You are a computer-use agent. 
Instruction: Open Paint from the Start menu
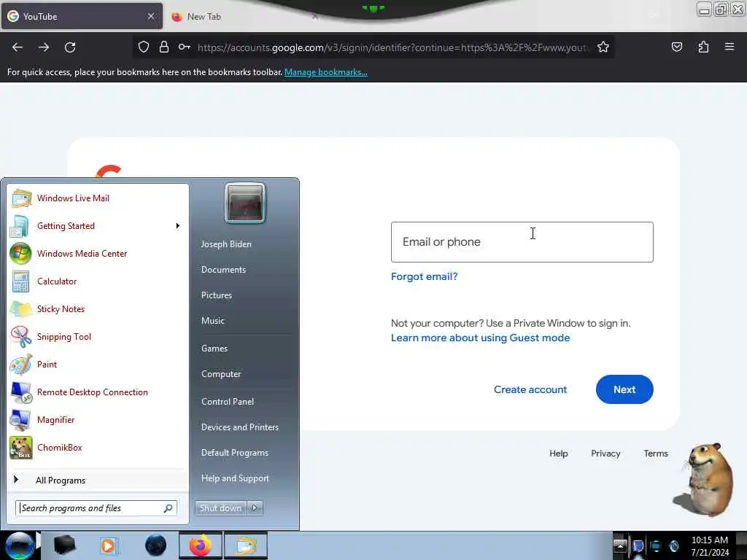coord(47,365)
